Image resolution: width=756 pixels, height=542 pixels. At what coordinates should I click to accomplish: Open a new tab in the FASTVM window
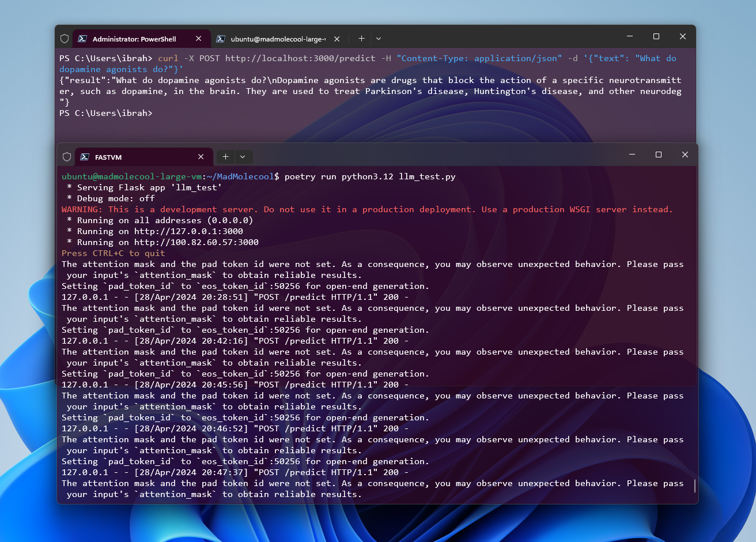click(x=225, y=157)
